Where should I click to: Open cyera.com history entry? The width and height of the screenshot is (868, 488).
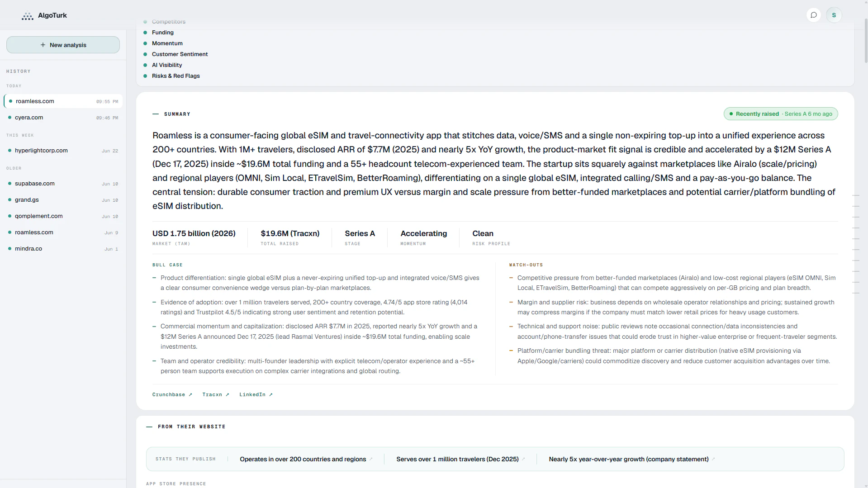click(x=63, y=118)
